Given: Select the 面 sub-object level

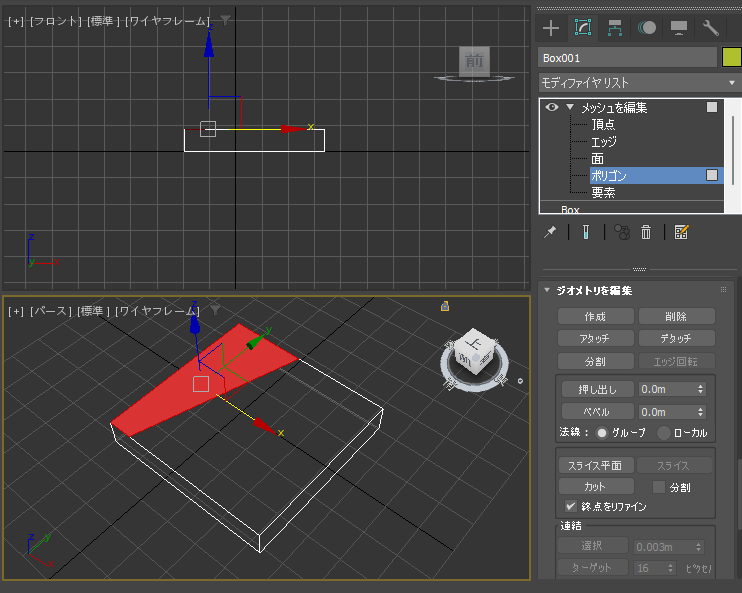Looking at the screenshot, I should point(597,159).
